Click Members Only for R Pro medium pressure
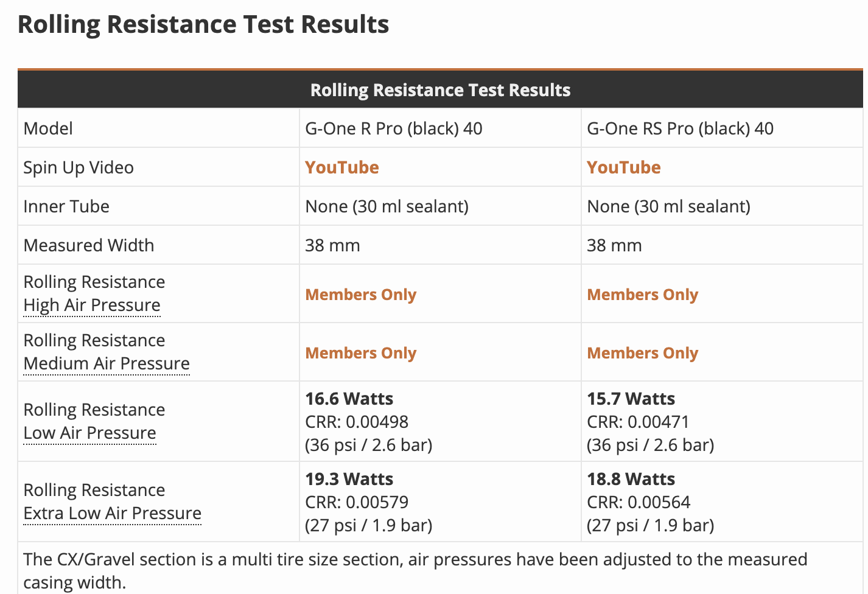The image size is (868, 594). click(x=360, y=353)
